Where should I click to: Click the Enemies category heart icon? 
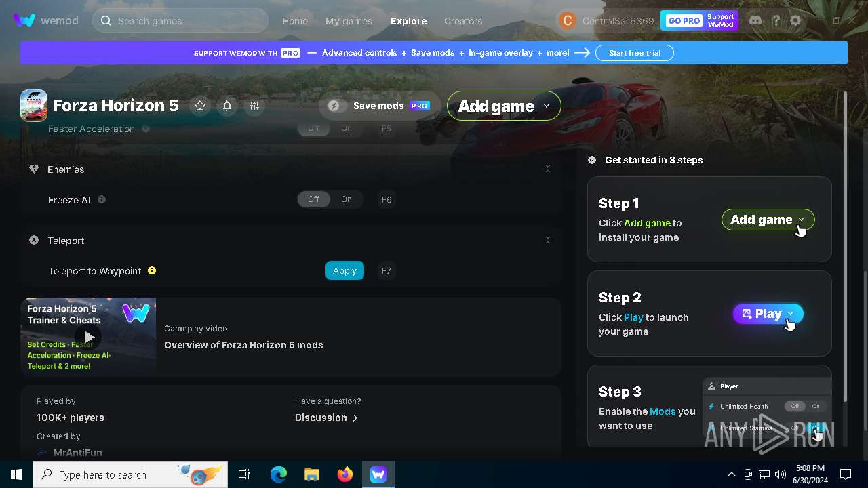pyautogui.click(x=34, y=169)
